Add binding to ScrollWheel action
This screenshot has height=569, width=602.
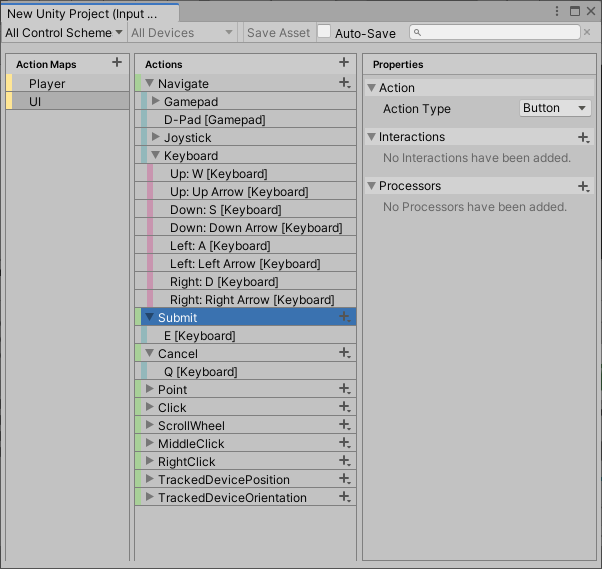(344, 425)
